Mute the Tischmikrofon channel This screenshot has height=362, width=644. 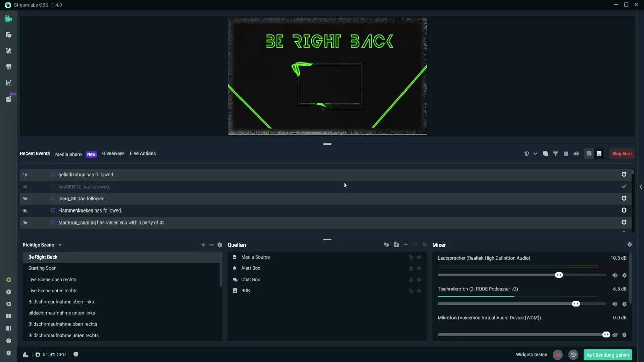tap(615, 304)
